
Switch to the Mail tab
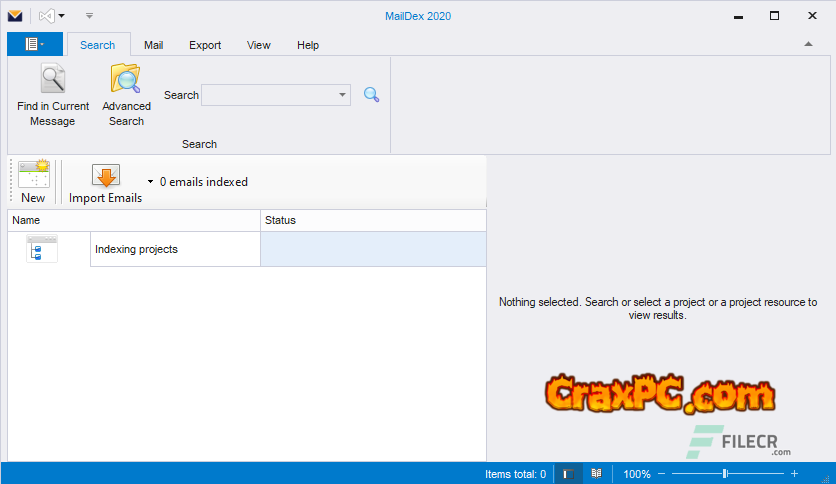coord(153,45)
